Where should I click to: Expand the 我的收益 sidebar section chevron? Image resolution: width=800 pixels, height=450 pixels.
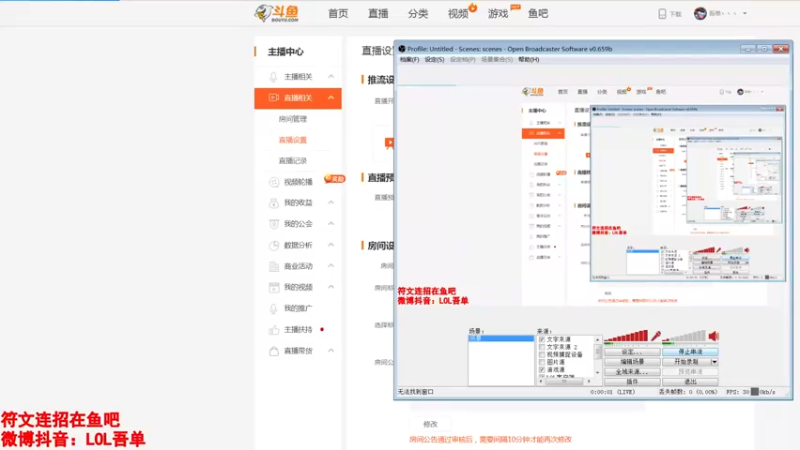click(x=331, y=203)
